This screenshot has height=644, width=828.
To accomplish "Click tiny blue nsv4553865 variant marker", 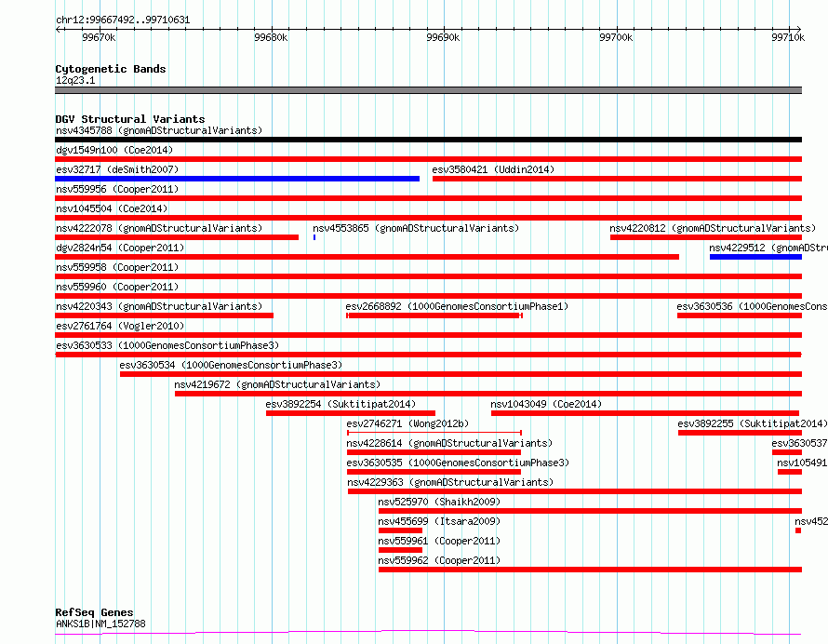I will 314,237.
